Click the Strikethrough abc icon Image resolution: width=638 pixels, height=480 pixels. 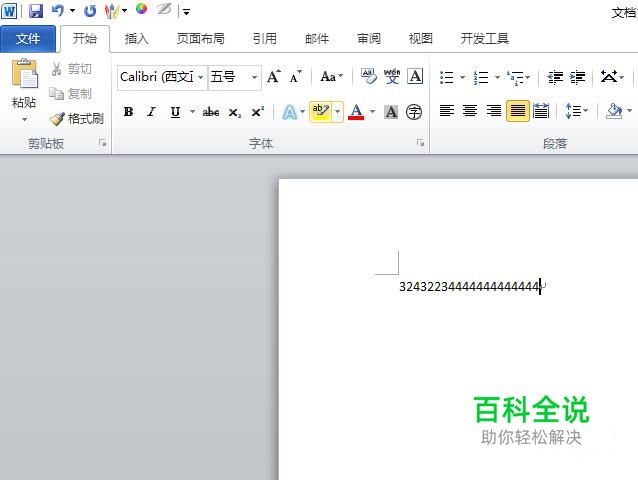[211, 112]
